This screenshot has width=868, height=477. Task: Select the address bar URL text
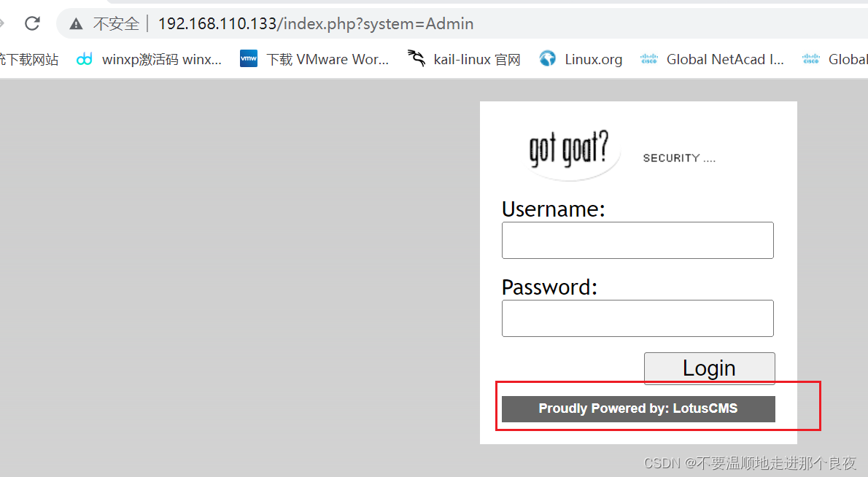click(316, 24)
